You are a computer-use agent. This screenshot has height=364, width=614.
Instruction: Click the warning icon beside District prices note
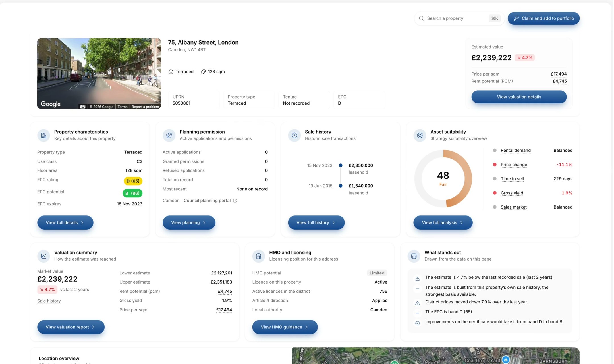coord(417,303)
